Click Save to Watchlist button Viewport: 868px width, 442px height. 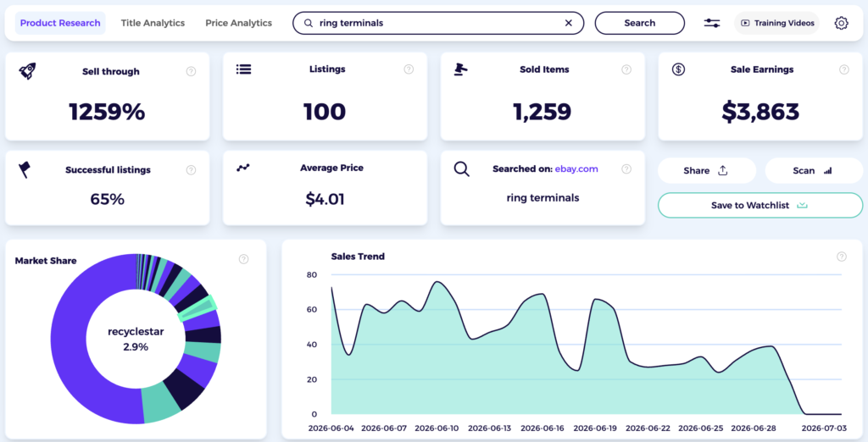pos(760,205)
